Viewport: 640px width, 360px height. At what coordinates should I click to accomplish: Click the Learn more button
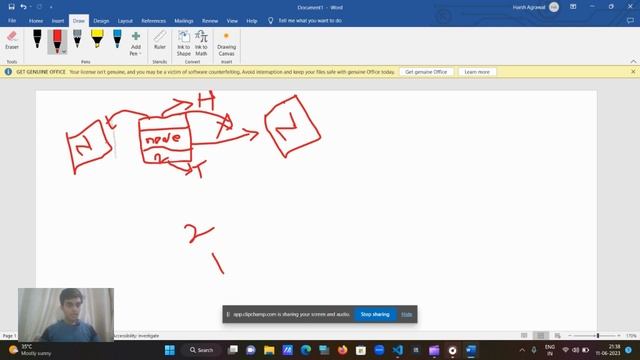[477, 72]
